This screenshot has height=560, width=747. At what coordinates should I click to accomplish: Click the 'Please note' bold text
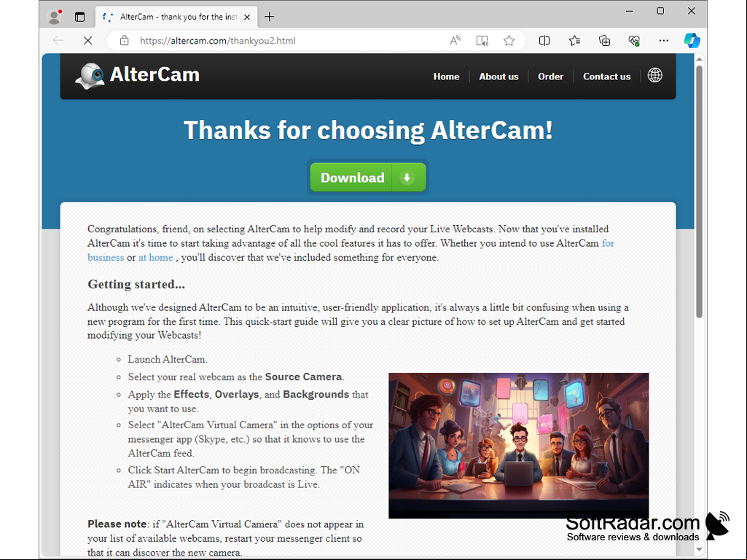pyautogui.click(x=117, y=524)
